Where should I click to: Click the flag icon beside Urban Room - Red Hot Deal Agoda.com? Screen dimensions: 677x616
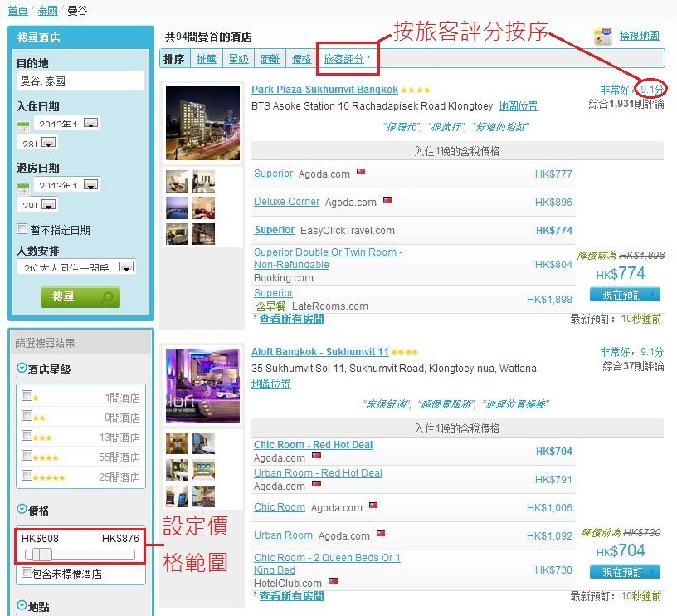(x=316, y=483)
